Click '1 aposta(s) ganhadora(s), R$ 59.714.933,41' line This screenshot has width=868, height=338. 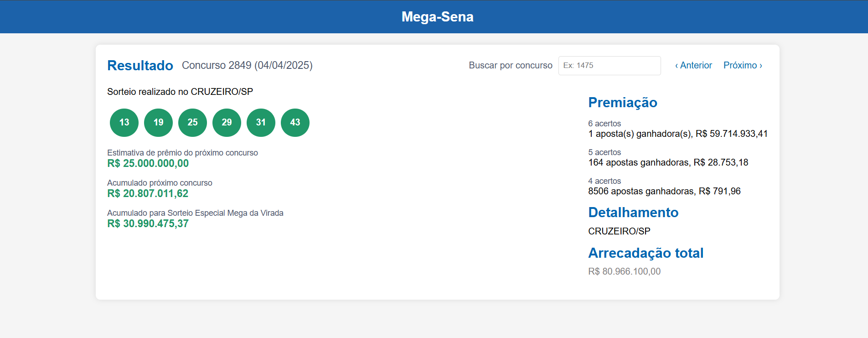[678, 134]
